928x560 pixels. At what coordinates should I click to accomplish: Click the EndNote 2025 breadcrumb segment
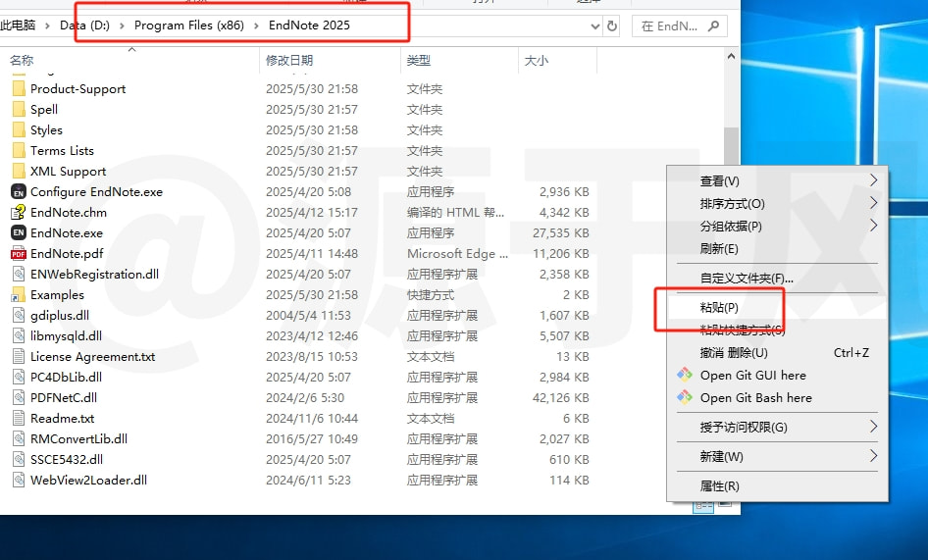click(309, 25)
